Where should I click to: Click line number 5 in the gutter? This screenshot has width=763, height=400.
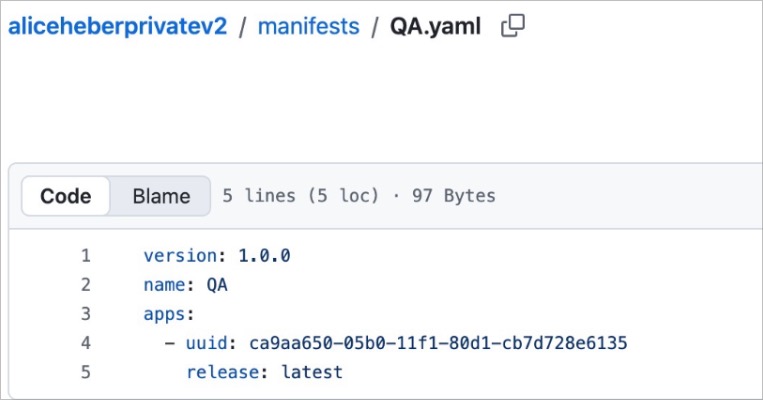click(85, 372)
